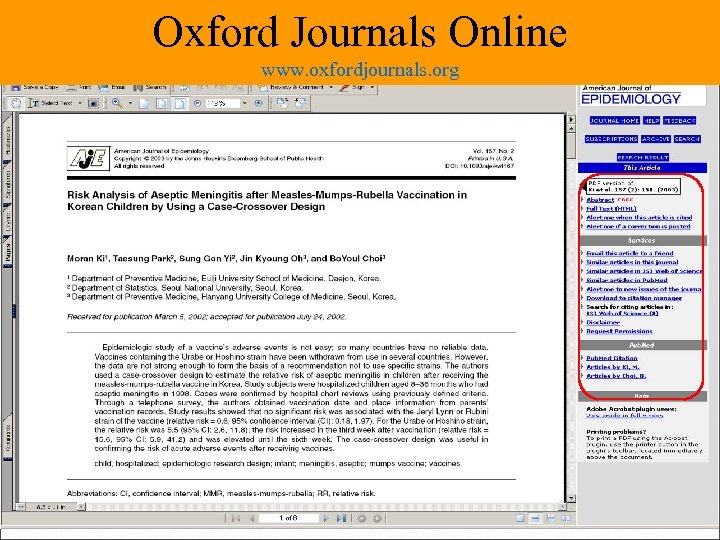Click 'Email this article to a friend'
The image size is (720, 540).
click(630, 253)
